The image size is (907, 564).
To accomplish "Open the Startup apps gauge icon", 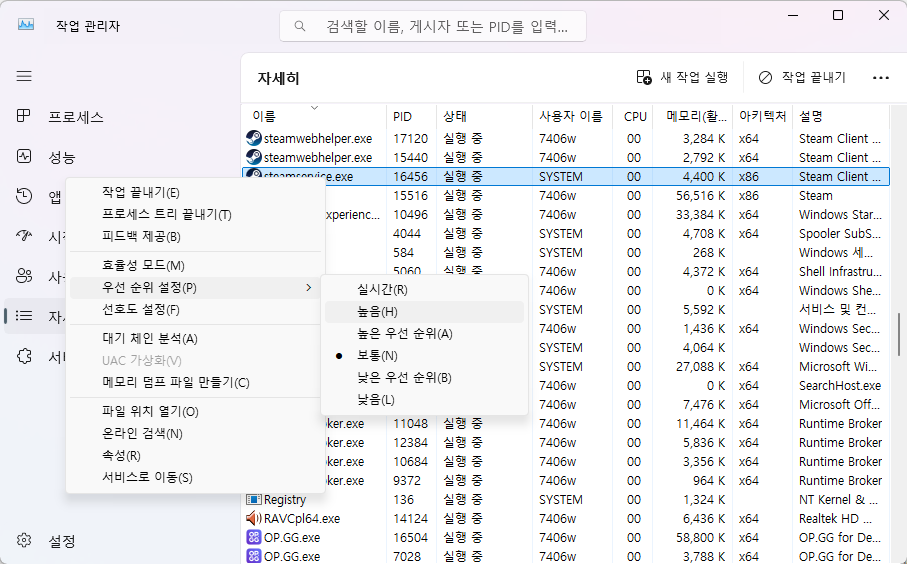I will tap(24, 235).
